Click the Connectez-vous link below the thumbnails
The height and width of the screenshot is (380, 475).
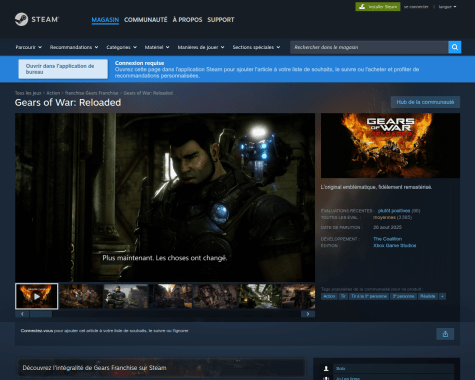pyautogui.click(x=37, y=331)
